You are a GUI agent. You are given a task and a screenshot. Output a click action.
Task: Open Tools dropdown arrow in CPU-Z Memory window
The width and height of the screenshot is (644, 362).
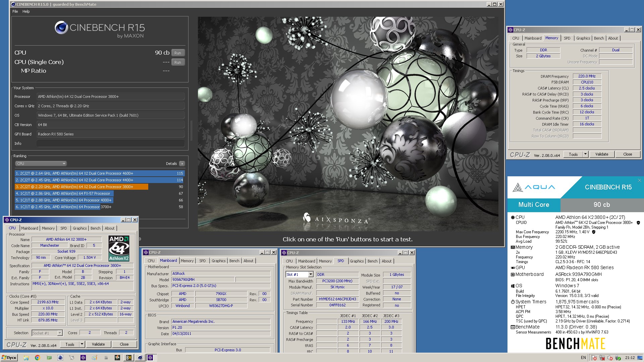pos(585,154)
